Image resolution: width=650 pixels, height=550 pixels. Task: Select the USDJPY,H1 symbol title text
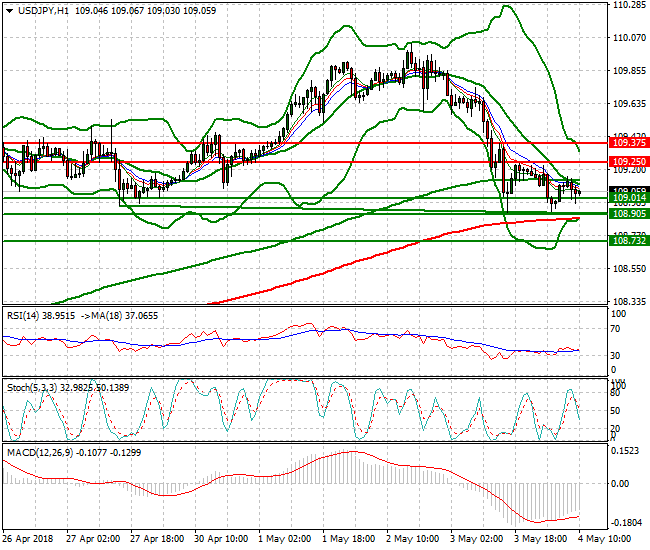click(43, 11)
